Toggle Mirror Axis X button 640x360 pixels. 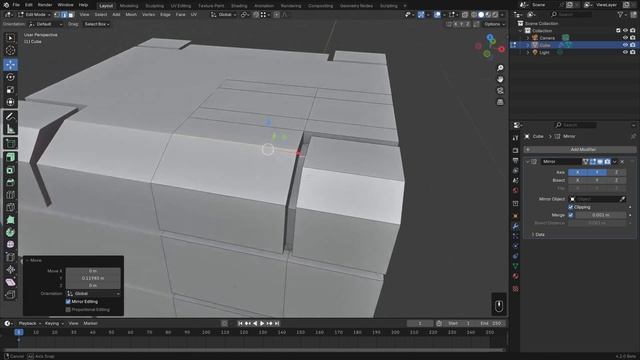click(578, 172)
